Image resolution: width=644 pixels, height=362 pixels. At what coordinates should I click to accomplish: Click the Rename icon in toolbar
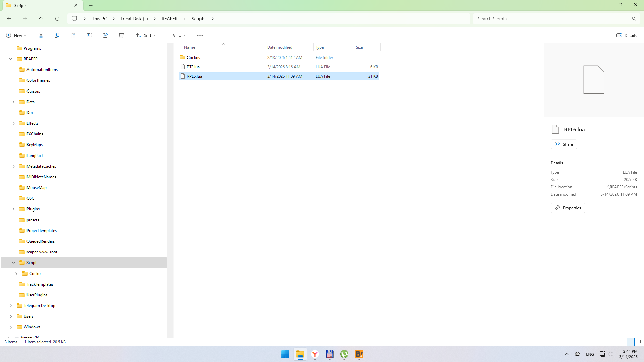(x=89, y=35)
